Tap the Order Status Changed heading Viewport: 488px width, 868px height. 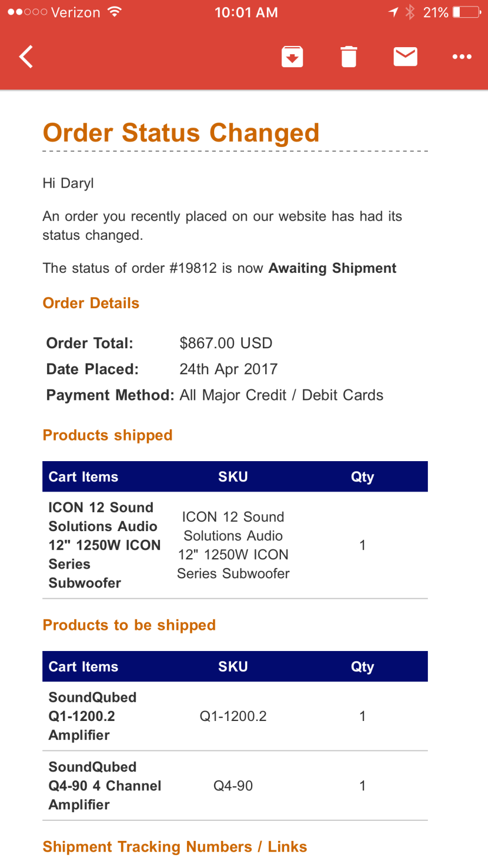click(x=181, y=133)
